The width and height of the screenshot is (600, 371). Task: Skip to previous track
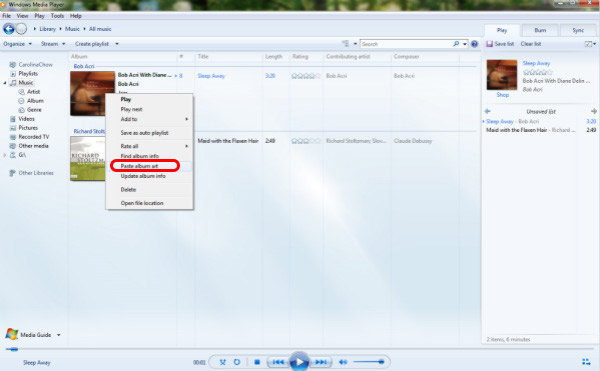tap(278, 362)
